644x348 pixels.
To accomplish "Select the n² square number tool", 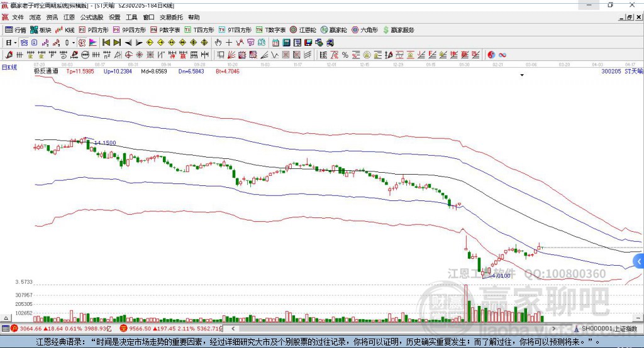I will click(107, 55).
